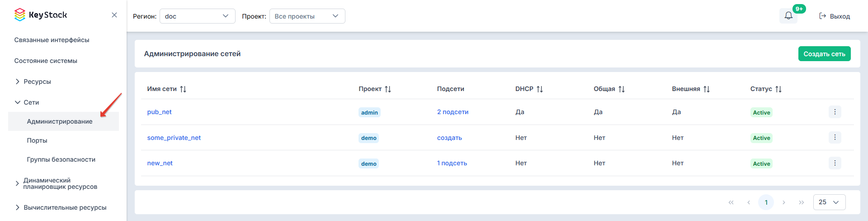
Task: Click the admin project tag
Action: pyautogui.click(x=369, y=112)
